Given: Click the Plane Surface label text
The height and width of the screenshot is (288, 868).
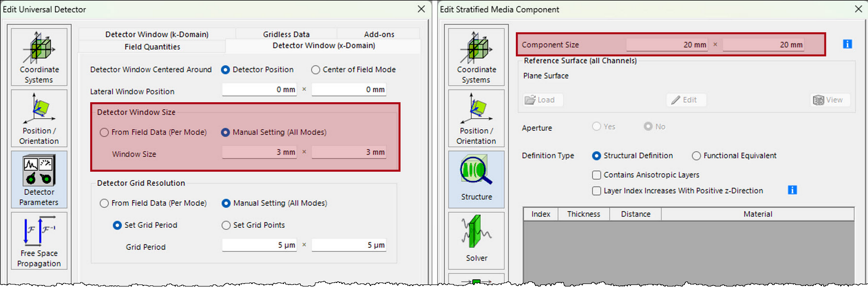Looking at the screenshot, I should pos(546,76).
